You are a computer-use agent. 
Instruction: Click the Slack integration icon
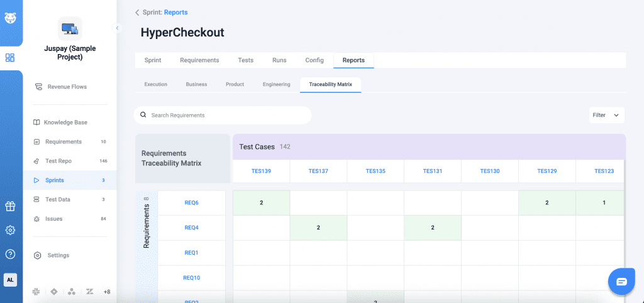[x=36, y=292]
